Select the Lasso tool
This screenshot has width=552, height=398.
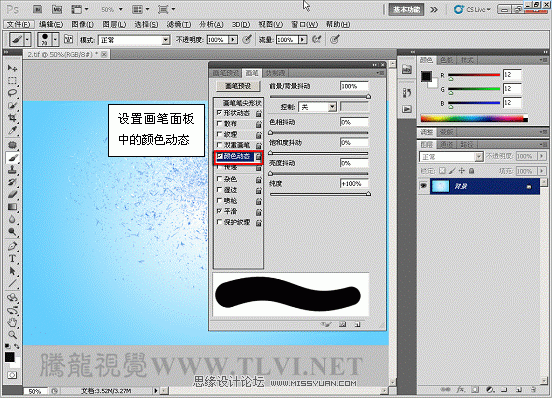12,93
